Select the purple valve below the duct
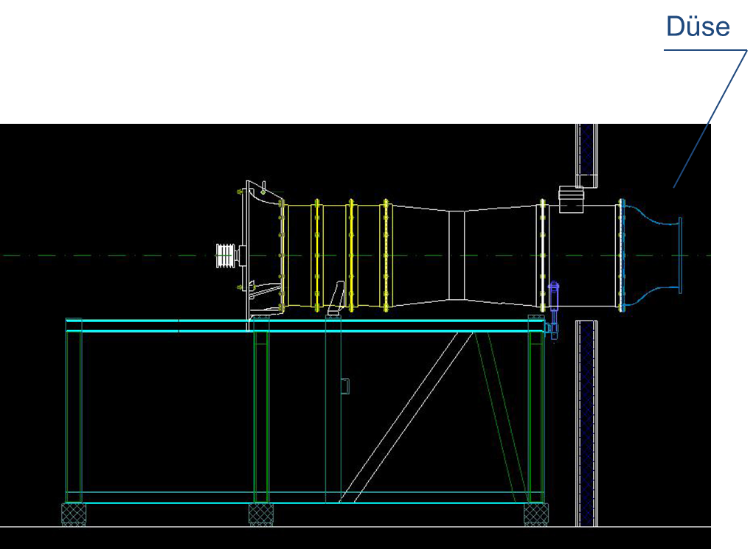 (553, 310)
